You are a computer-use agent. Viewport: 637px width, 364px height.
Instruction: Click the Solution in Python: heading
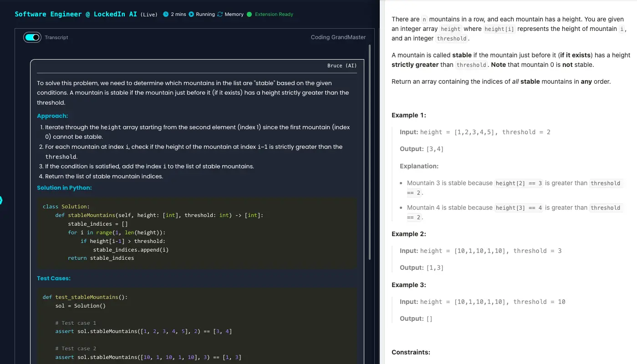click(64, 188)
